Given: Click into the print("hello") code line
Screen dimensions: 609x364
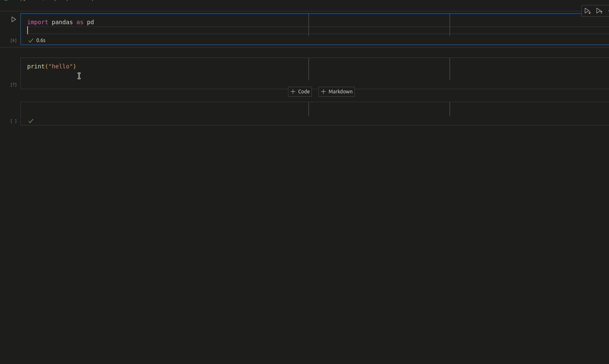Looking at the screenshot, I should coord(52,66).
